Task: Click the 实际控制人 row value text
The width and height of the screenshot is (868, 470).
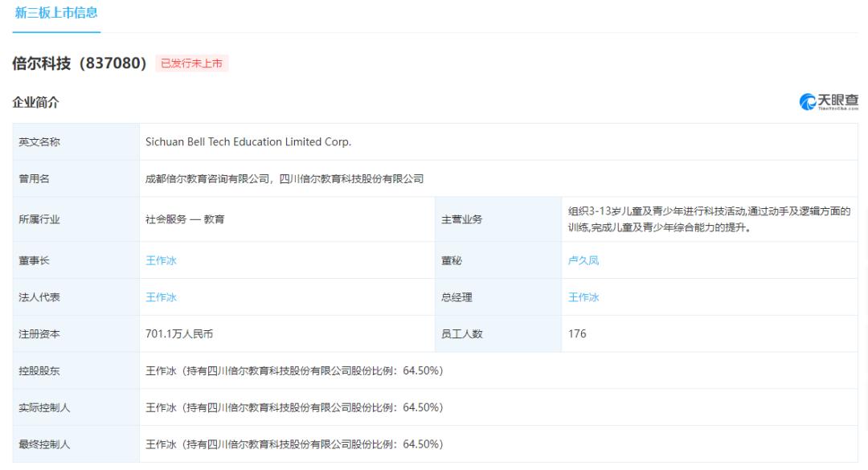Action: pos(294,407)
